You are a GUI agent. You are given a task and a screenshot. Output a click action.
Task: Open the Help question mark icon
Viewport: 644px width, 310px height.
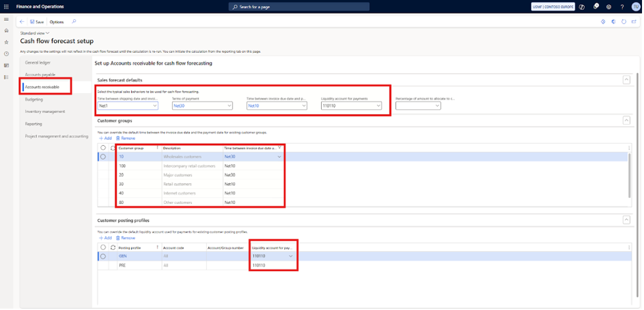pyautogui.click(x=622, y=7)
